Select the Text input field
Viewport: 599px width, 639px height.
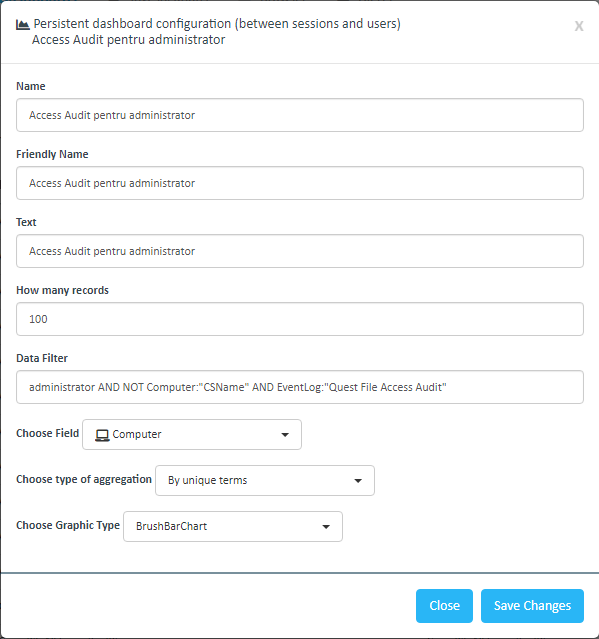[300, 251]
